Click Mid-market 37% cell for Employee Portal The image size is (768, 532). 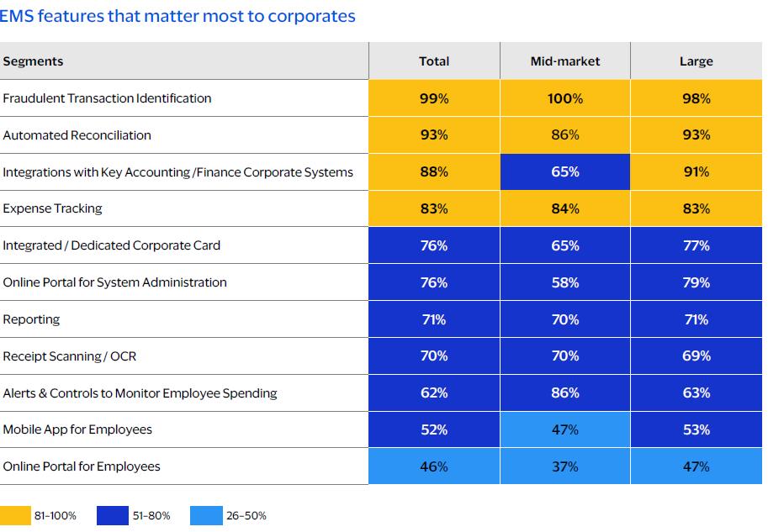coord(565,466)
